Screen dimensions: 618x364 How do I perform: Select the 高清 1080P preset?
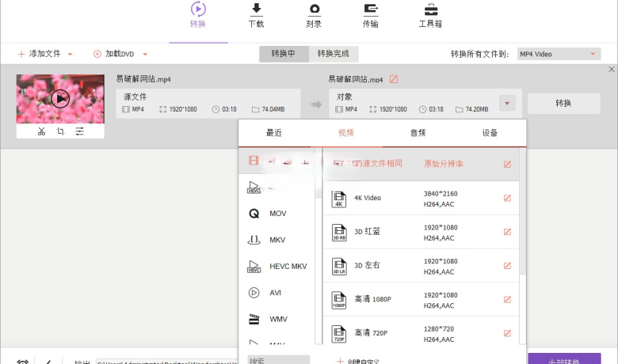point(421,300)
